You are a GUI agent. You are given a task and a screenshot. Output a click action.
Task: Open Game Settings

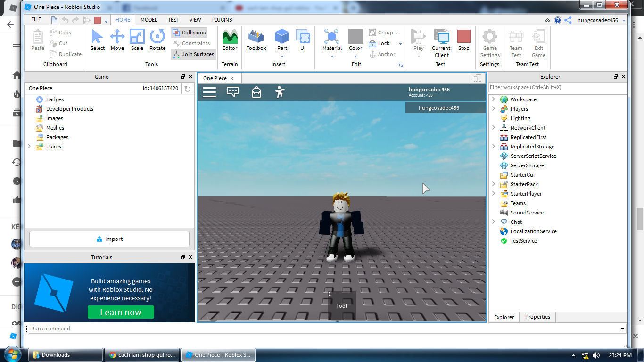(490, 43)
